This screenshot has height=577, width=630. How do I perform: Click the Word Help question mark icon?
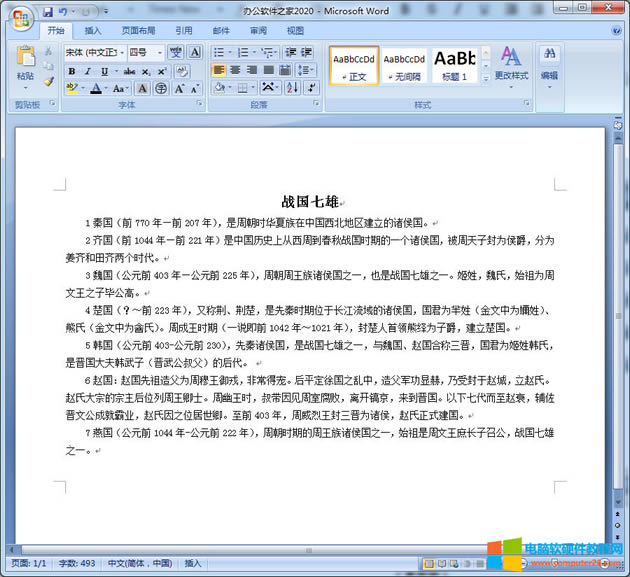click(x=616, y=31)
